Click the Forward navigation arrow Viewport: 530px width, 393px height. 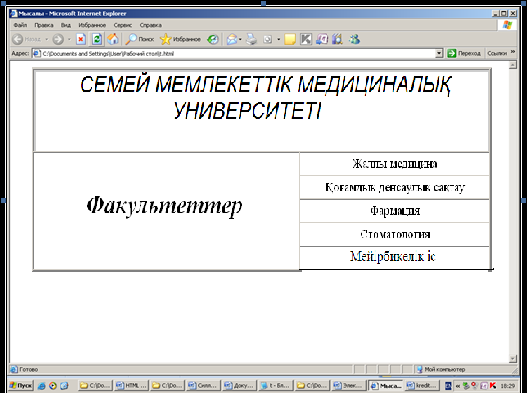[58, 39]
